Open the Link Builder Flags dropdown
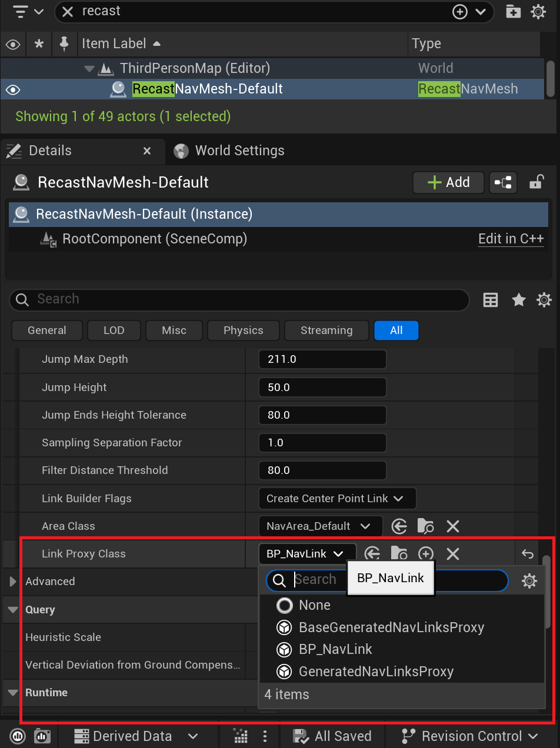The width and height of the screenshot is (560, 748). [x=337, y=498]
